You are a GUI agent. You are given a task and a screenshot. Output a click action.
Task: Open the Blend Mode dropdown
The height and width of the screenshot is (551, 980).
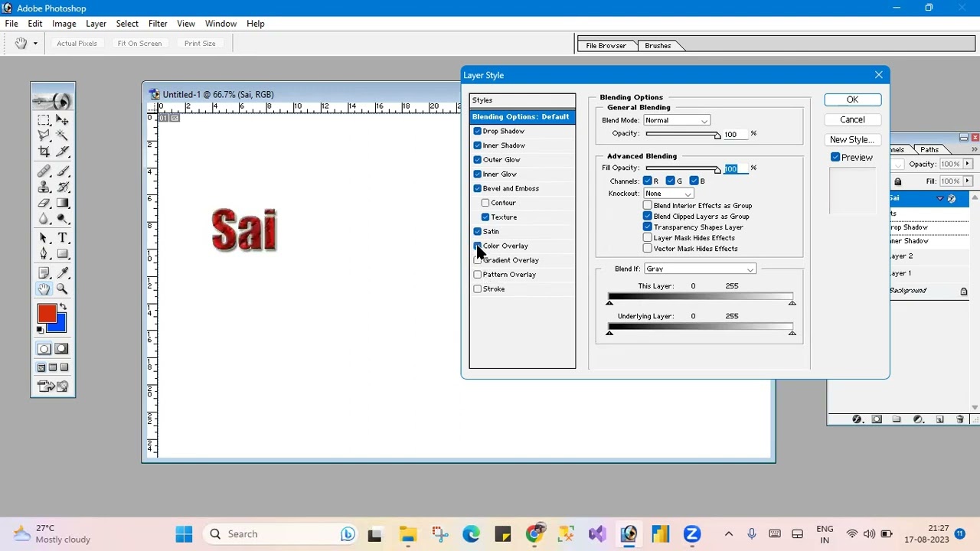pos(677,121)
